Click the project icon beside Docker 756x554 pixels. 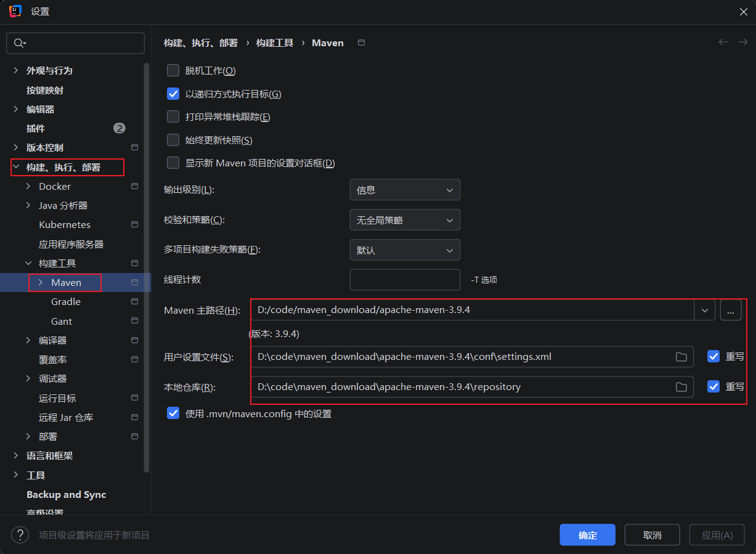click(x=134, y=186)
